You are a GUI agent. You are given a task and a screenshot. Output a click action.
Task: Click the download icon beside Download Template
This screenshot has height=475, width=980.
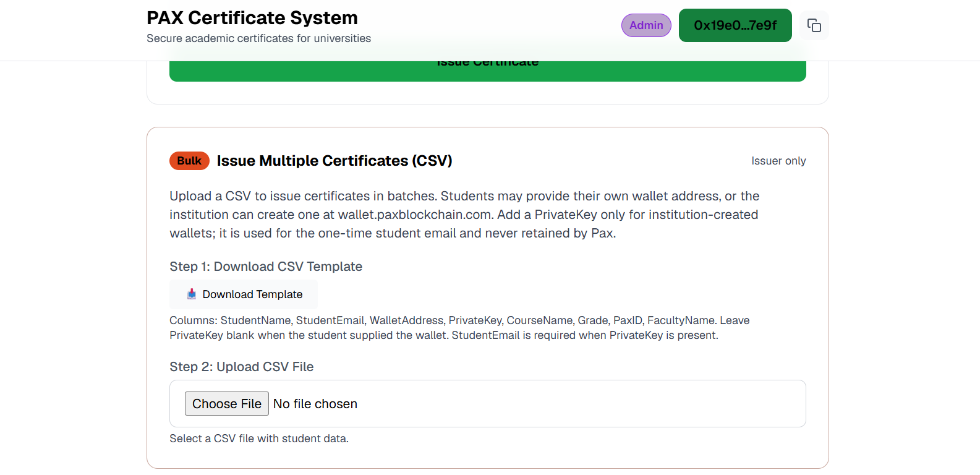[x=192, y=294]
